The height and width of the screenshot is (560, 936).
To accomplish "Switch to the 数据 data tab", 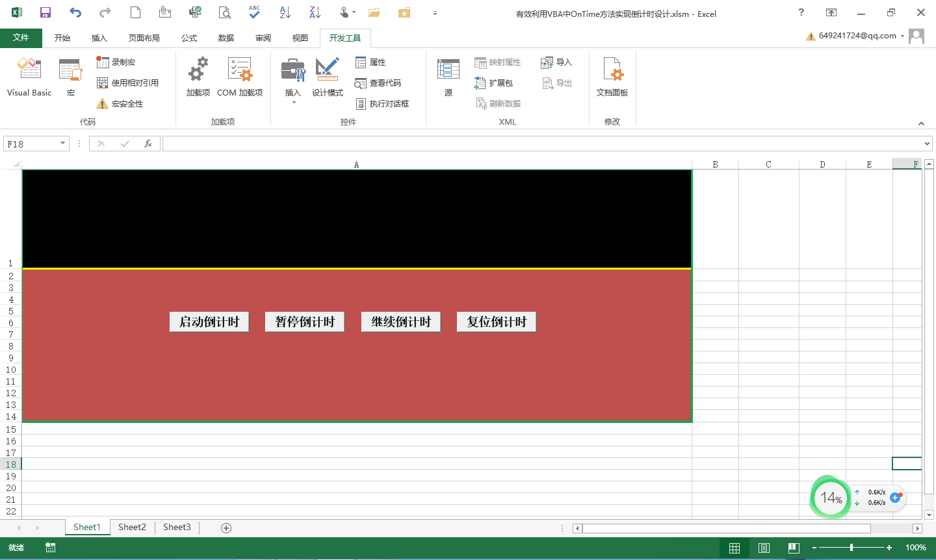I will click(226, 38).
